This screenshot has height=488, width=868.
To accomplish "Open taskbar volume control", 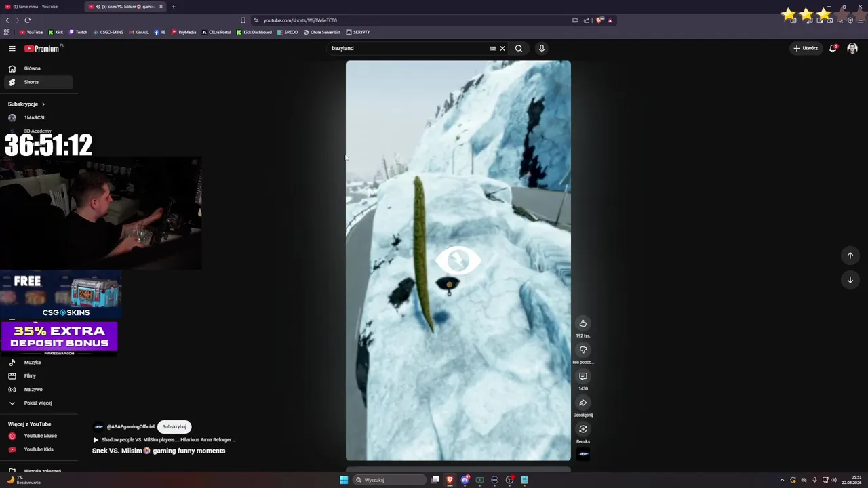I will tap(833, 480).
